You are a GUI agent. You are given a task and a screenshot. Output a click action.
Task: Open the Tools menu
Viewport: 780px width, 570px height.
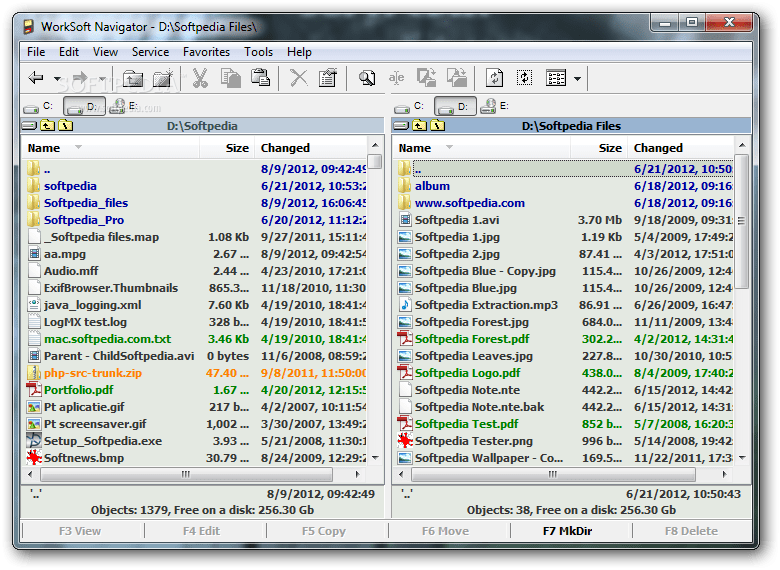258,52
